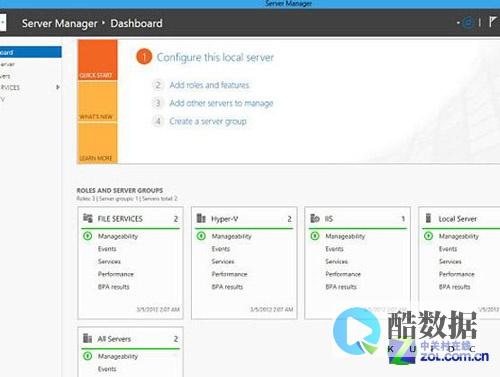Click the All Servers tile icon
Image resolution: width=500 pixels, height=377 pixels.
[x=87, y=338]
